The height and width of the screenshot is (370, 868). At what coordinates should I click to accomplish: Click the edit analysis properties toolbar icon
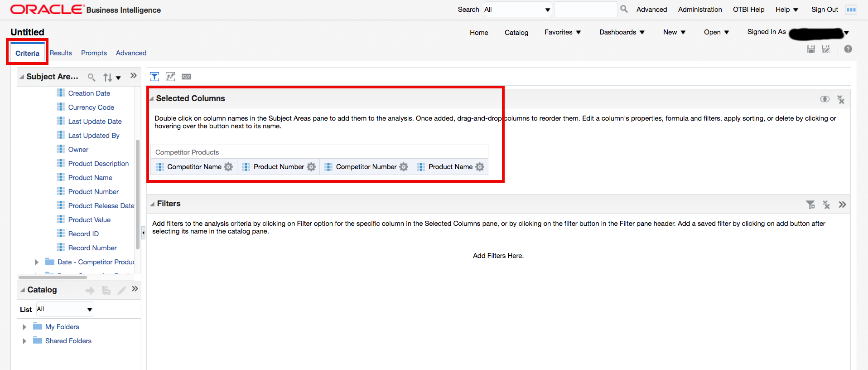coord(170,77)
